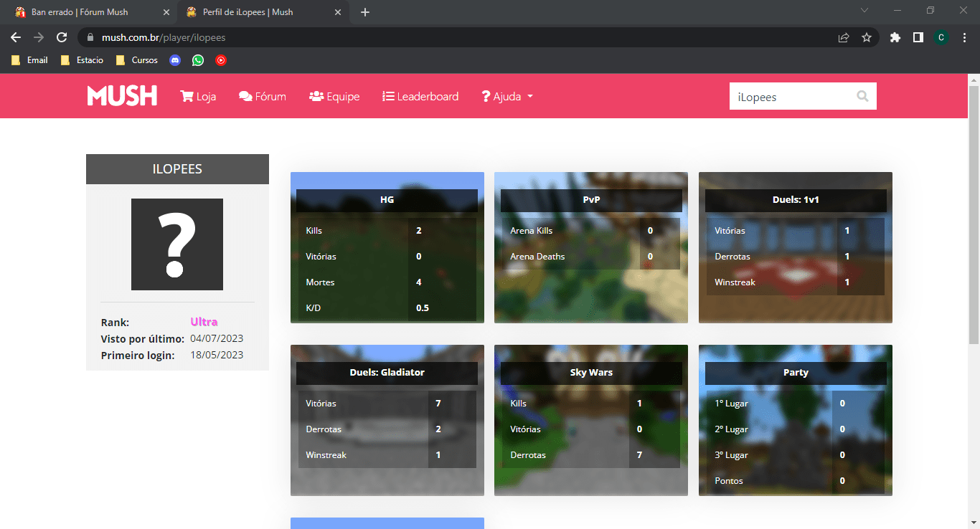980x529 pixels.
Task: Click the Mortes row in HG card
Action: point(387,282)
